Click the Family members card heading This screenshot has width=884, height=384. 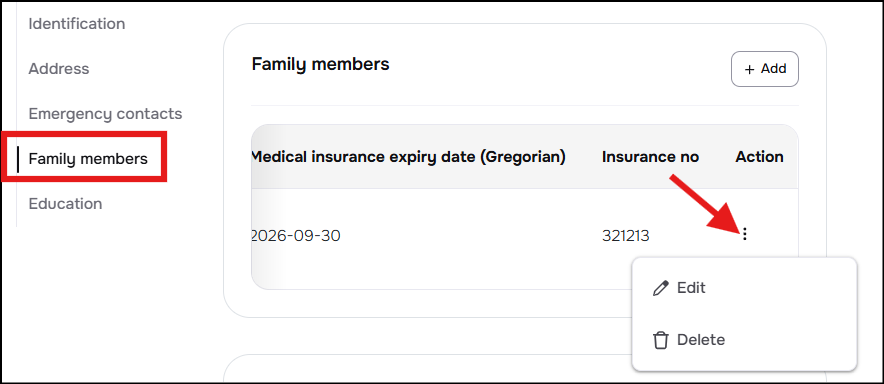[320, 64]
